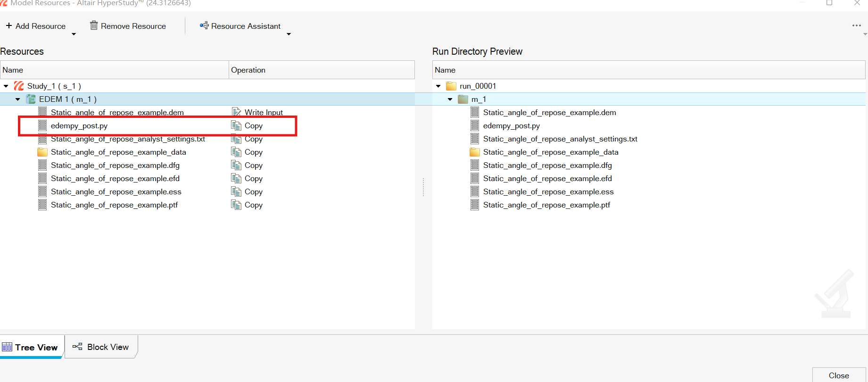Select the Study_1 HyperStudy icon
Screen dimensions: 868x382
(19, 86)
